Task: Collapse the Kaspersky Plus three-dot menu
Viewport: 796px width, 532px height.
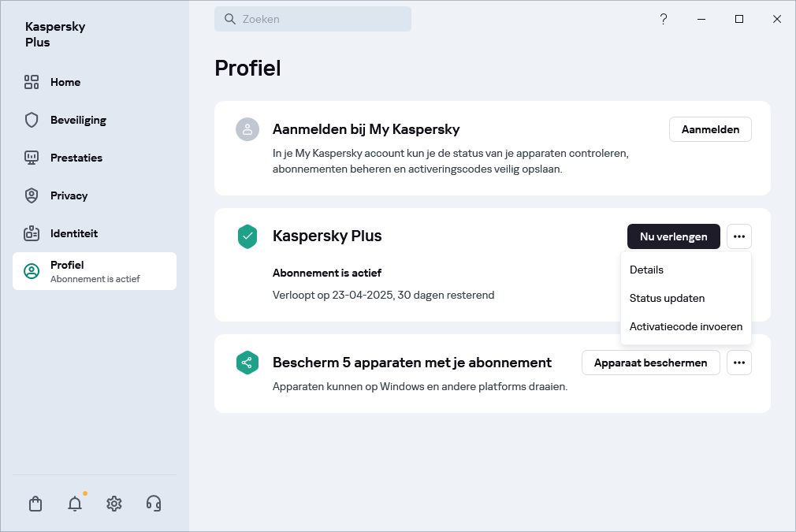Action: 738,236
